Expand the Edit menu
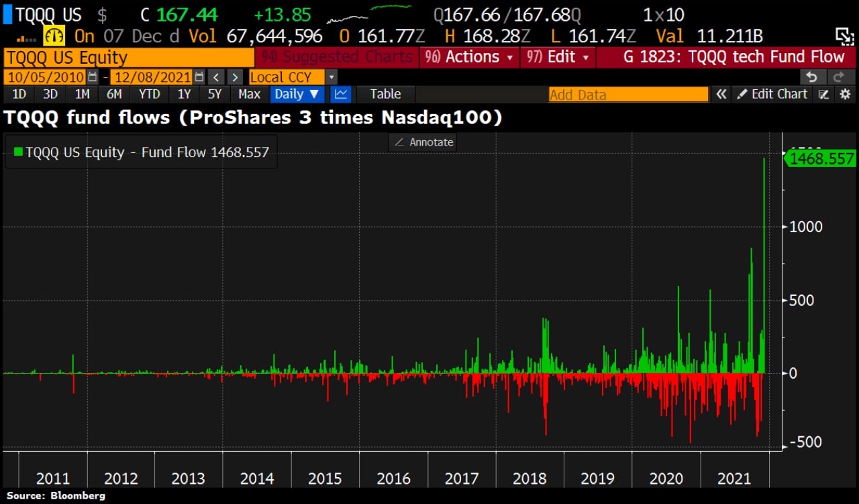 [558, 57]
